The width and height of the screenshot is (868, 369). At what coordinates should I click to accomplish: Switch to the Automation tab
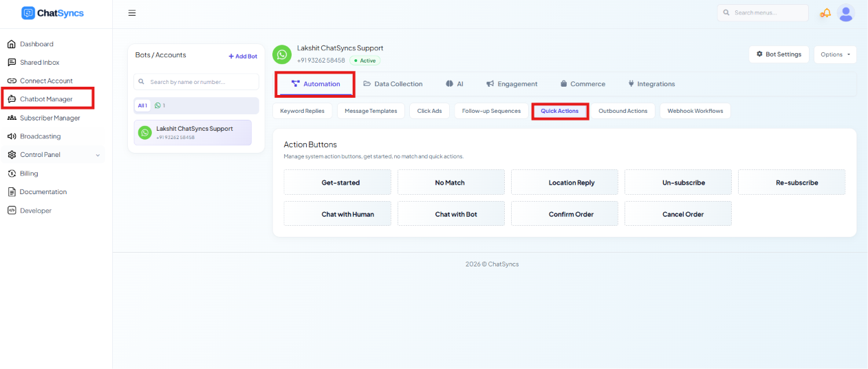click(x=316, y=84)
